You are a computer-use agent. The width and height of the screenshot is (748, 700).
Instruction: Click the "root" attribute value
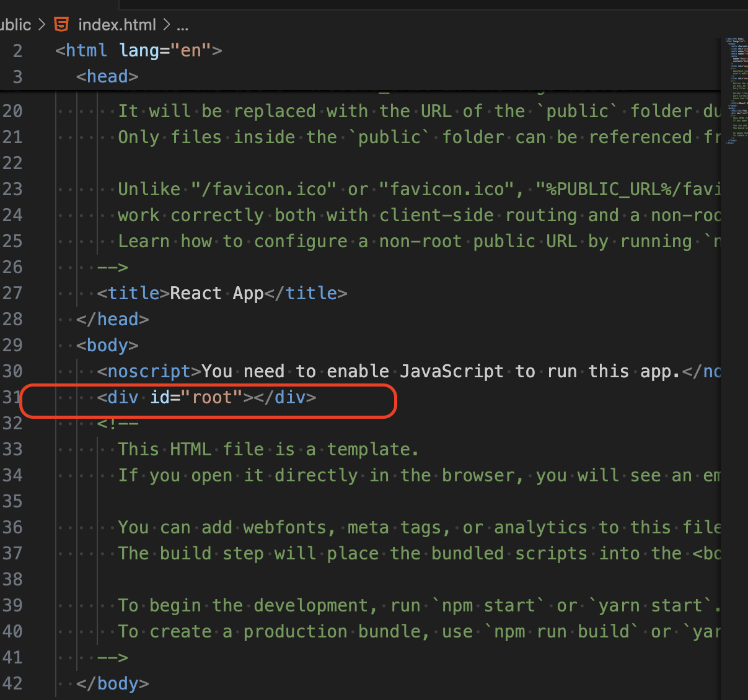212,397
